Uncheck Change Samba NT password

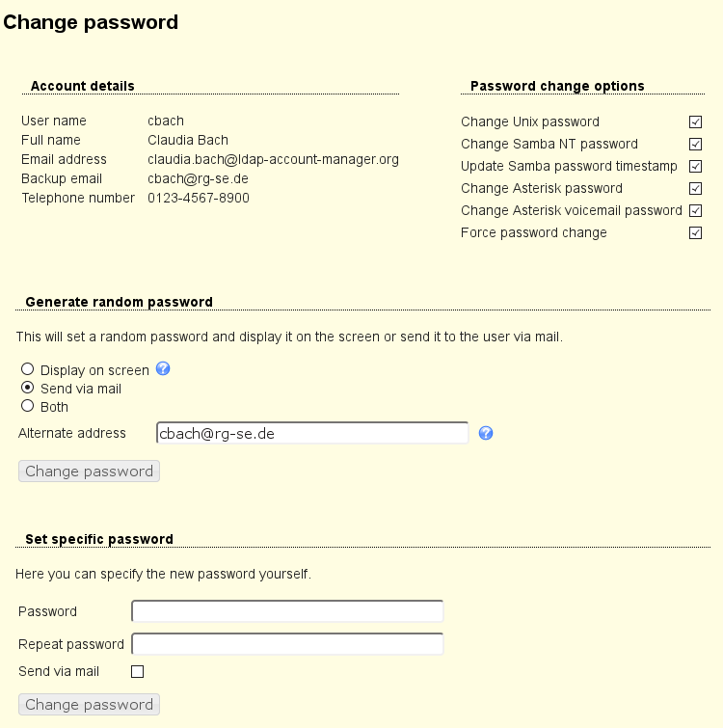coord(695,144)
